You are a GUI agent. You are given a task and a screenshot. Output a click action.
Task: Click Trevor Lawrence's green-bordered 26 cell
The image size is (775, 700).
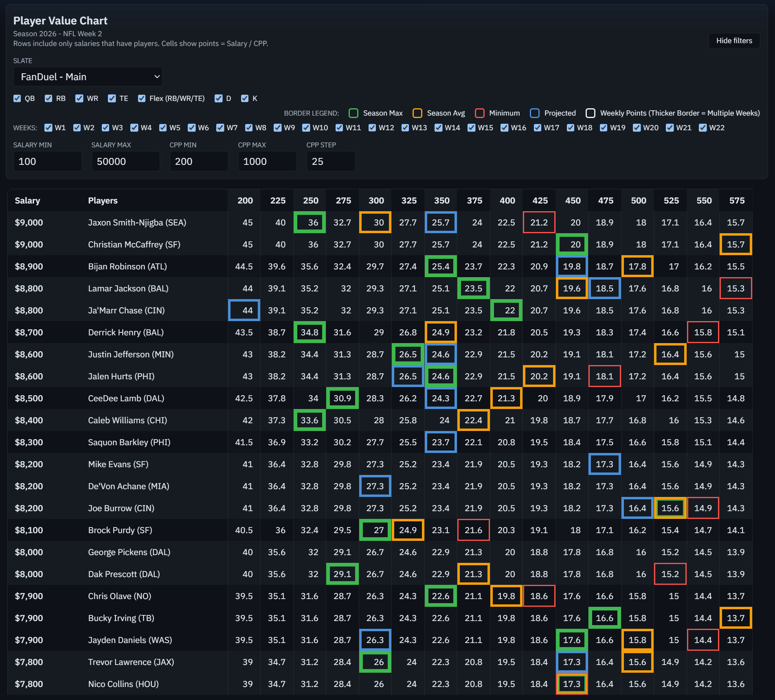click(375, 662)
